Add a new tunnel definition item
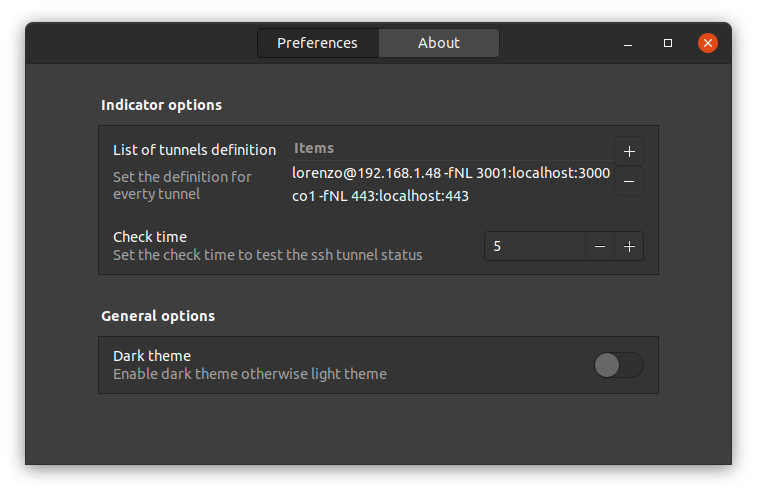This screenshot has height=493, width=757. [x=629, y=152]
